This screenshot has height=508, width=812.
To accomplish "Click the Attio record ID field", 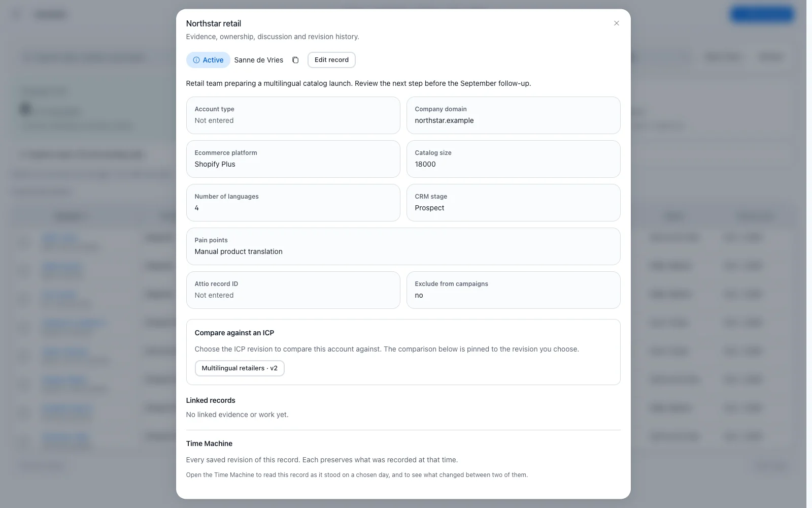I will (x=293, y=290).
